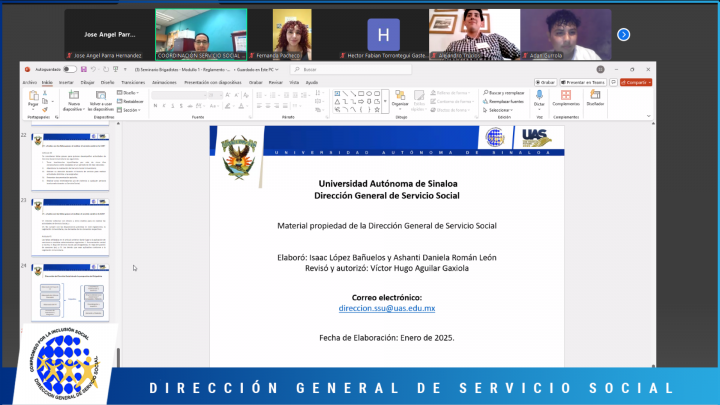Switch to the Dibujar tab

pos(87,83)
